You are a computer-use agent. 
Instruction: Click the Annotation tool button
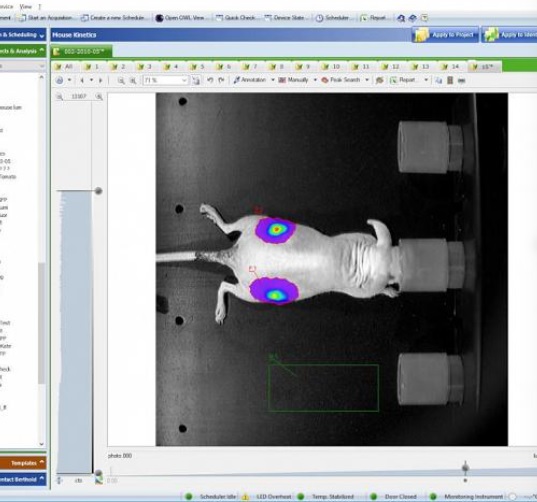pyautogui.click(x=250, y=80)
